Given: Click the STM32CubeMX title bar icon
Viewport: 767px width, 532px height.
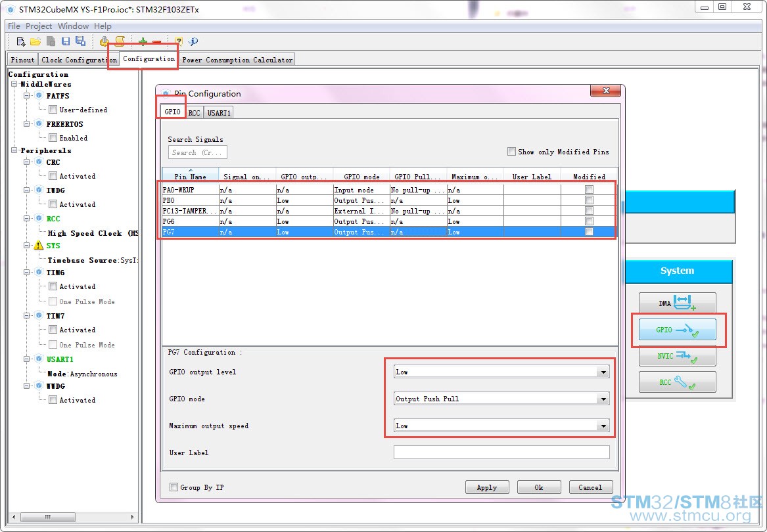Looking at the screenshot, I should click(11, 9).
